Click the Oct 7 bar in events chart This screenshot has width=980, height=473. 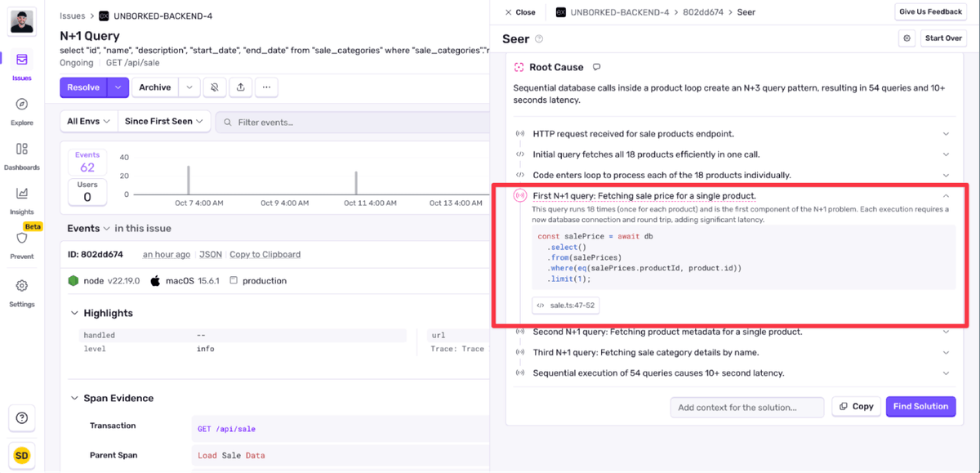tap(189, 180)
